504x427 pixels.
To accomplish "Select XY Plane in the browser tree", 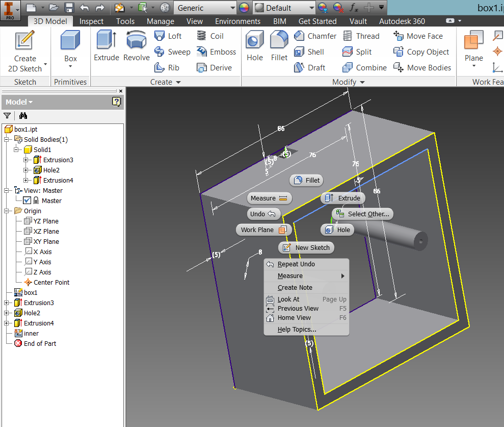I will [x=46, y=241].
